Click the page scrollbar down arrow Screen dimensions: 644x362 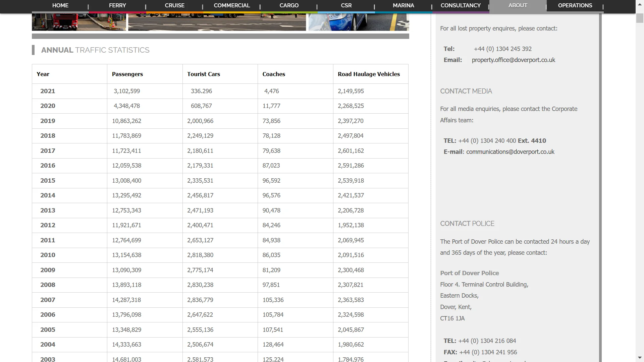pyautogui.click(x=640, y=358)
